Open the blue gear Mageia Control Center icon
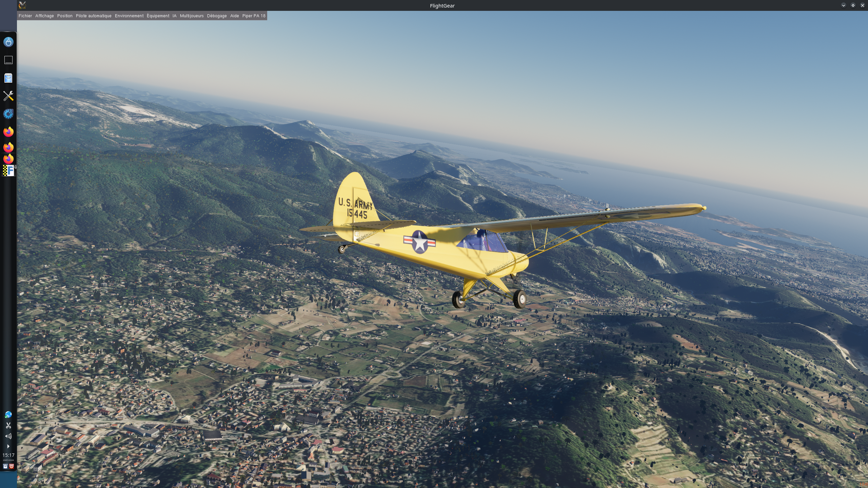 coord(8,114)
